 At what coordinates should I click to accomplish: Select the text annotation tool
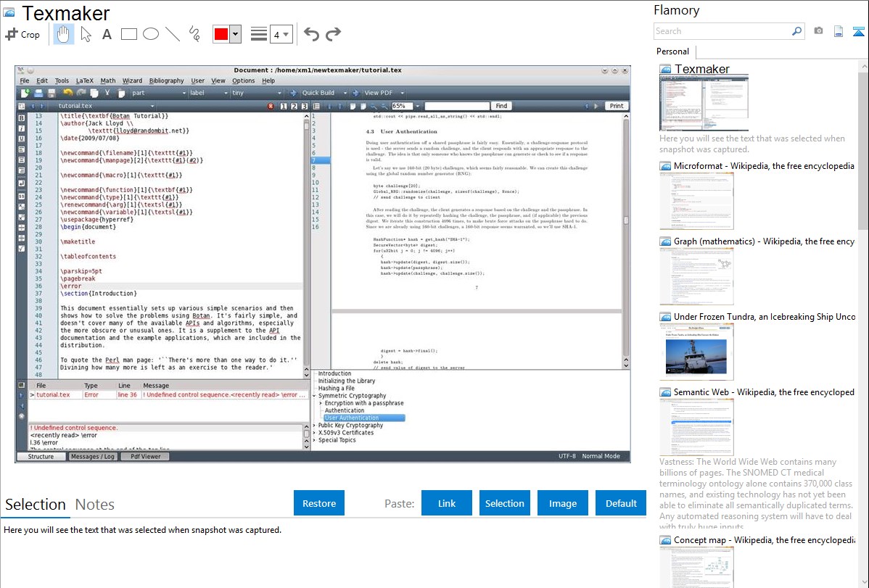tap(107, 34)
